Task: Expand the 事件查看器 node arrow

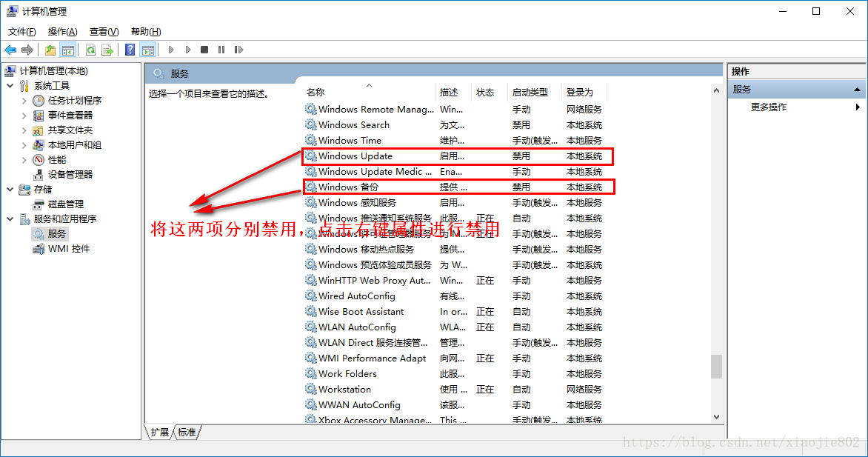Action: click(x=24, y=116)
